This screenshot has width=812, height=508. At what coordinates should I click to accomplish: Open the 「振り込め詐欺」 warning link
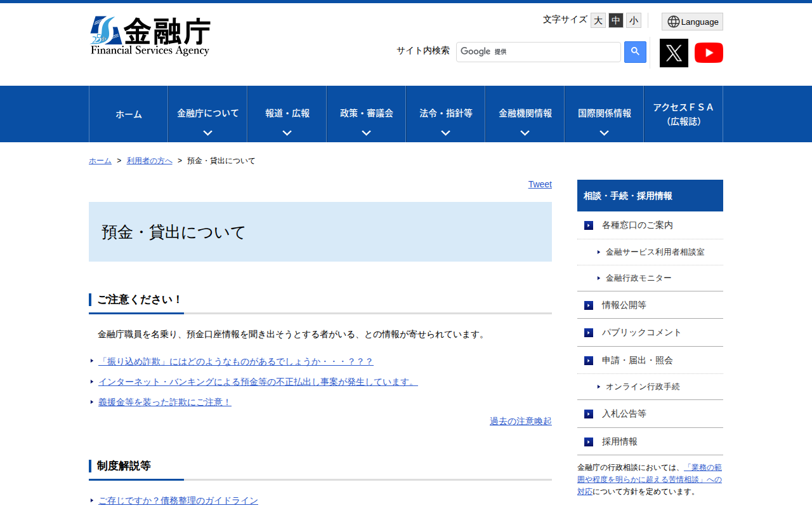pos(236,361)
